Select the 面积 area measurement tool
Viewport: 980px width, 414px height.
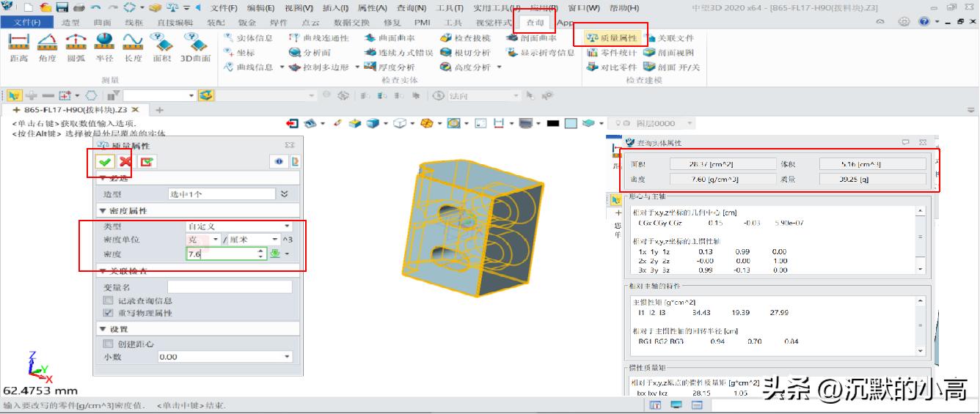[x=161, y=48]
